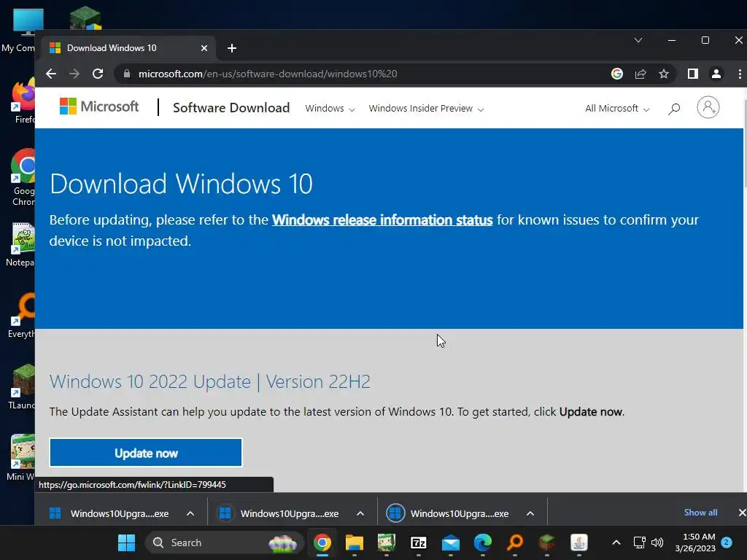Screen dimensions: 747x560
Task: Open 7-Zip from the taskbar
Action: (x=418, y=542)
